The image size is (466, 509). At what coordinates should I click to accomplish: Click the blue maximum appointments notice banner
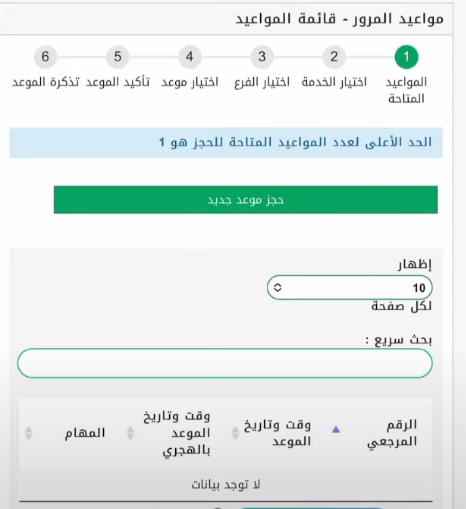click(226, 142)
